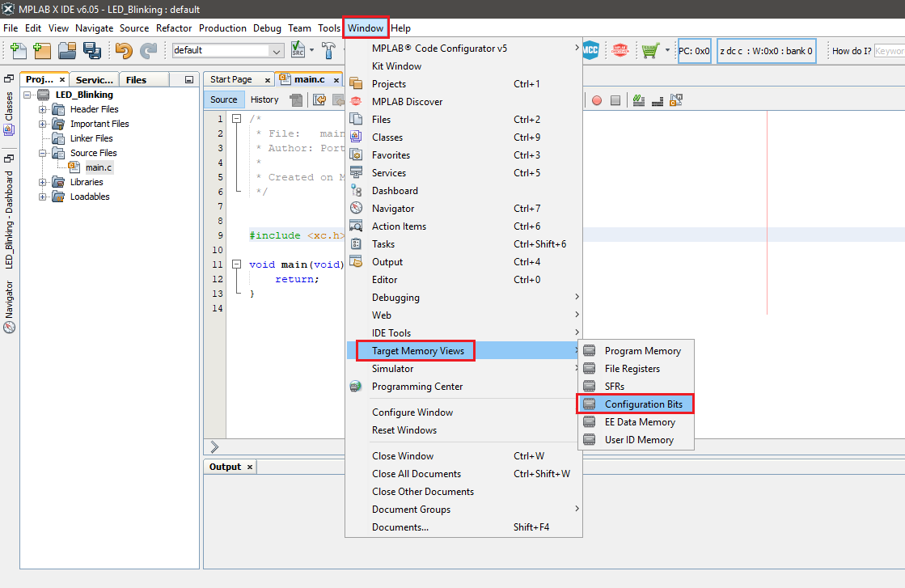The height and width of the screenshot is (588, 905).
Task: Close the main.c editor tab
Action: tap(336, 80)
